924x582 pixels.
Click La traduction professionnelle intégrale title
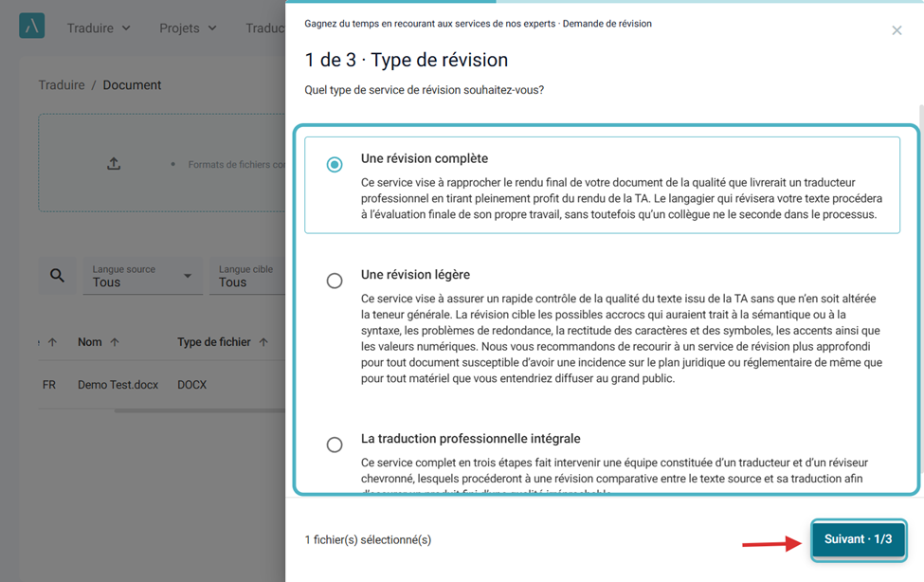coord(471,439)
